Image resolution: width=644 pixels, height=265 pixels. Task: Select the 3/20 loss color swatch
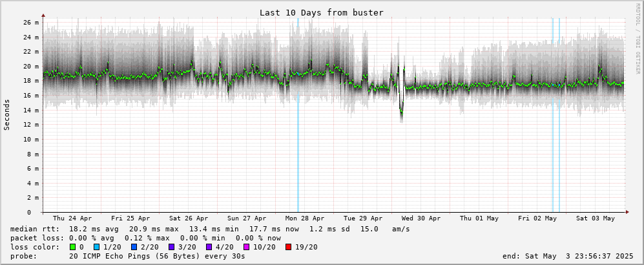pos(171,248)
